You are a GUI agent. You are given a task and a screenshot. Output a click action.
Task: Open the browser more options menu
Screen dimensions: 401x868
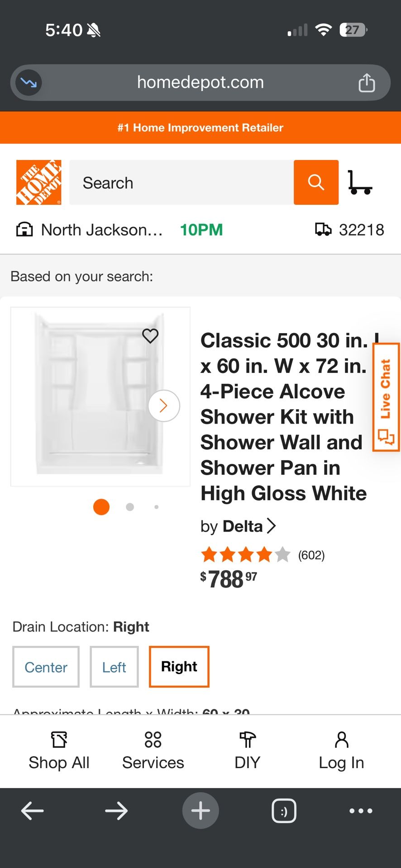361,811
